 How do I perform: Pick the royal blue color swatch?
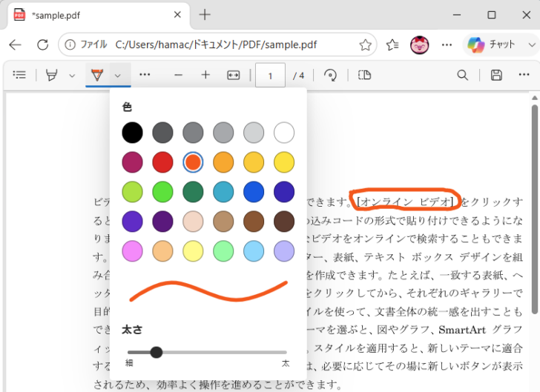point(254,192)
